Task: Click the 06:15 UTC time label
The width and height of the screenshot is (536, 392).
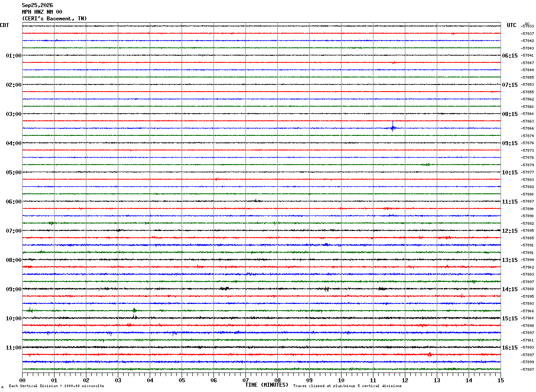Action: point(510,56)
